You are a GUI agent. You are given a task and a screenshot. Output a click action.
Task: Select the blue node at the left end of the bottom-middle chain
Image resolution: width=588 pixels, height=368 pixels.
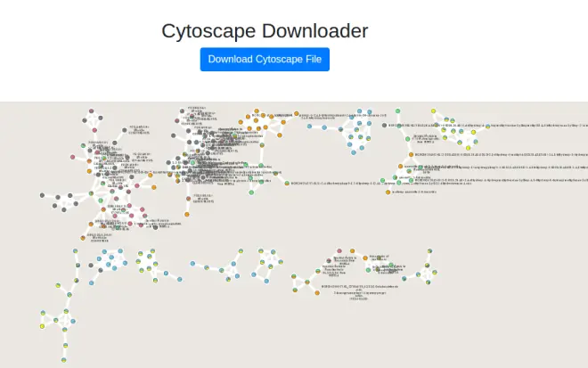click(x=192, y=264)
